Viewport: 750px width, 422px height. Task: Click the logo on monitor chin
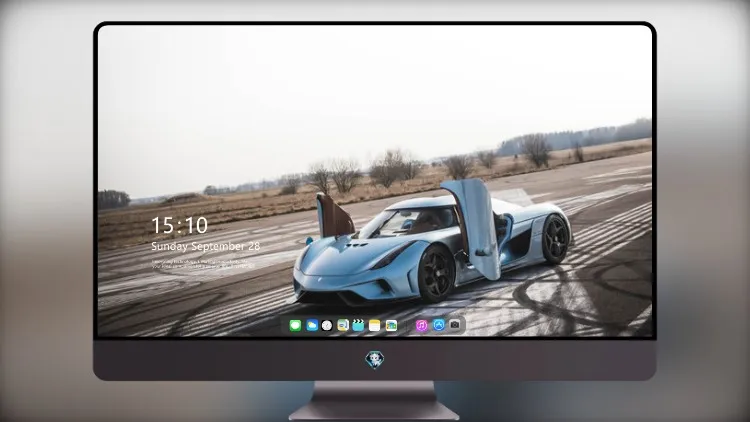pyautogui.click(x=375, y=360)
